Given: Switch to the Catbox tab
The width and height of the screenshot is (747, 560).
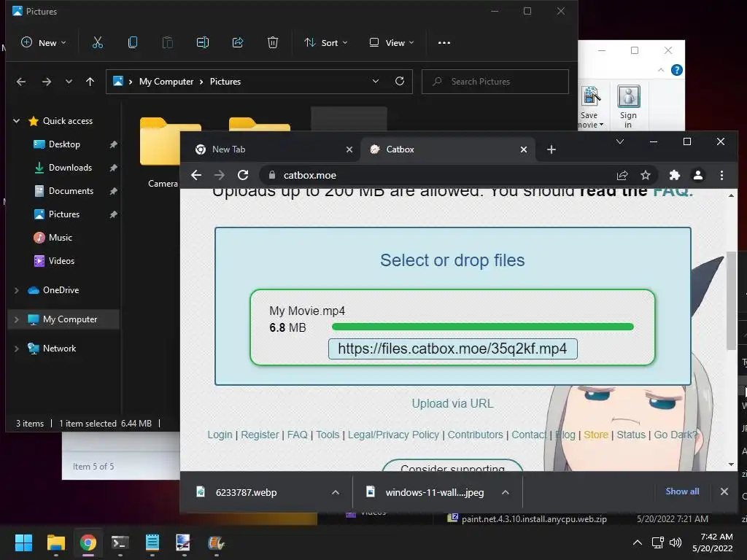Looking at the screenshot, I should 448,149.
